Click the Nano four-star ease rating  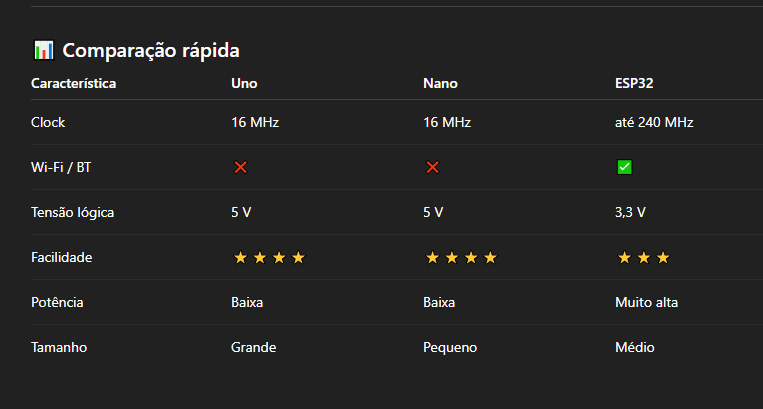pyautogui.click(x=461, y=258)
